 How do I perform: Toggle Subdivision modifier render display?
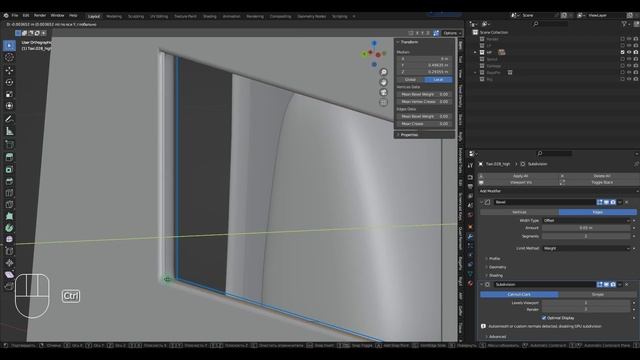(613, 284)
